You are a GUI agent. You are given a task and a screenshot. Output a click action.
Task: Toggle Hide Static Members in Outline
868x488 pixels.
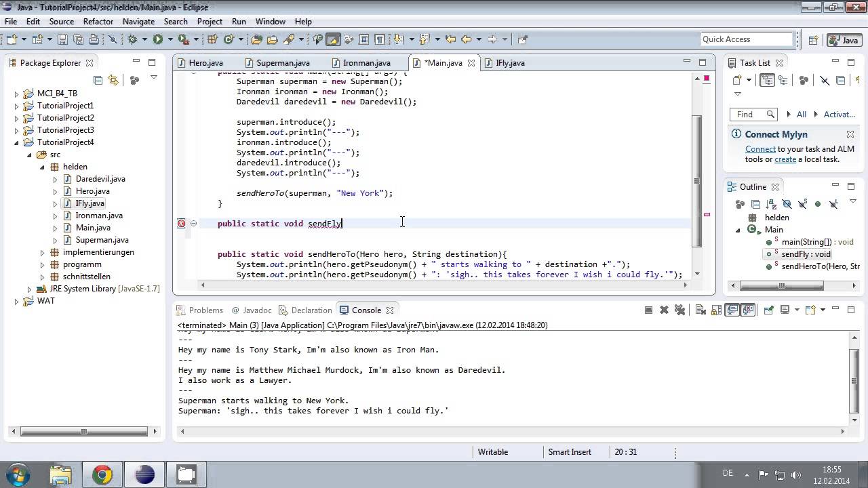802,204
